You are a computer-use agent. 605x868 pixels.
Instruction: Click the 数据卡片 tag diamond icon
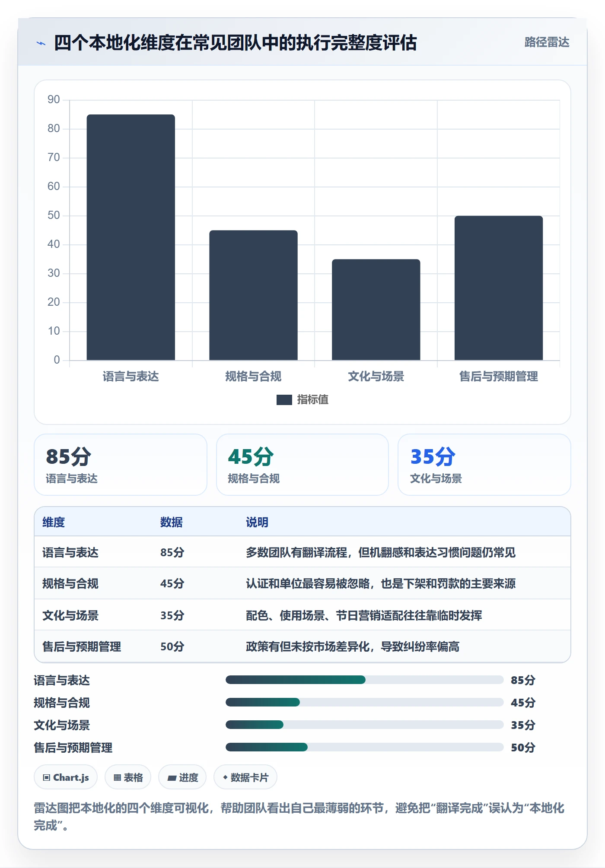(x=225, y=777)
